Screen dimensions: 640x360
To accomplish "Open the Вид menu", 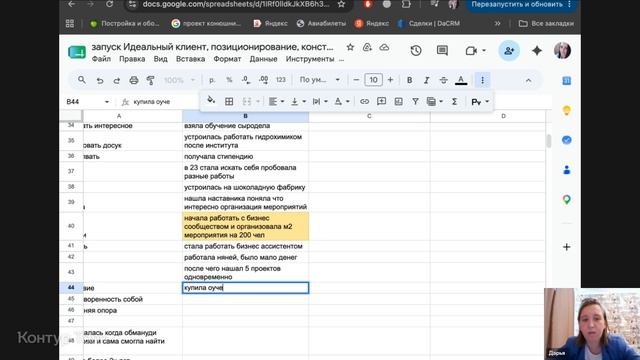I will pos(160,59).
